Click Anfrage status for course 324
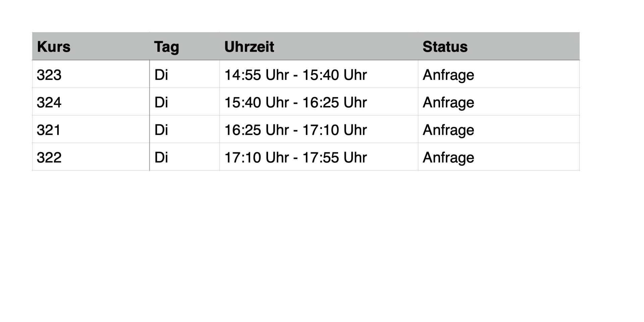 pos(448,102)
